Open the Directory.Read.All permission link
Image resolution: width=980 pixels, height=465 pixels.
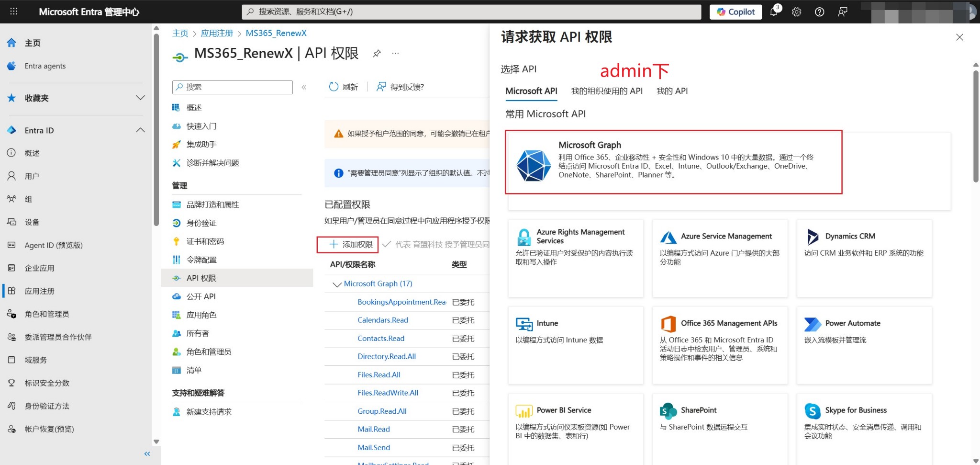pyautogui.click(x=387, y=357)
